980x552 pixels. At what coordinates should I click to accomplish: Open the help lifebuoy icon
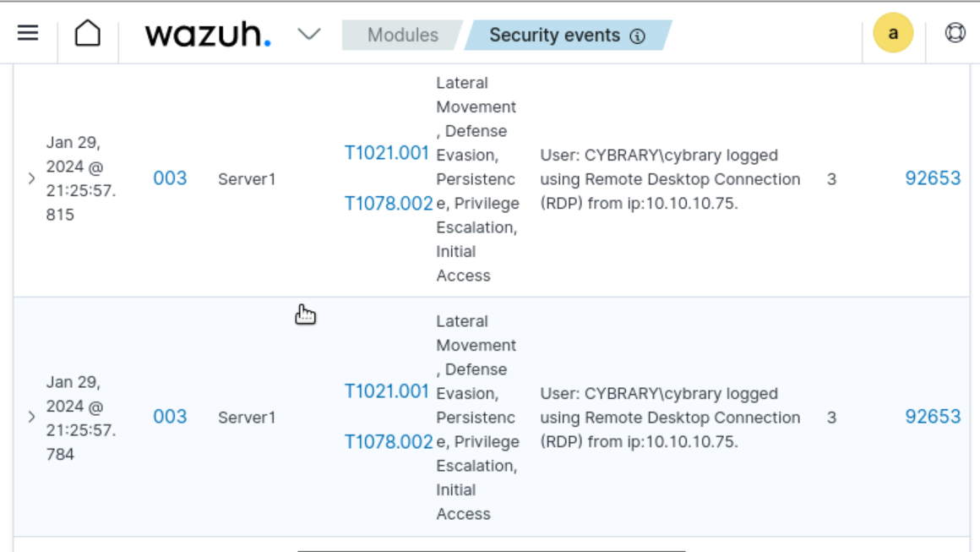point(955,34)
